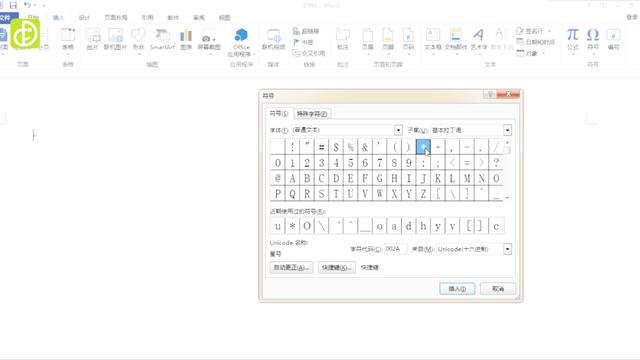
Task: Switch to the Mailings (邮件) tab
Action: (173, 18)
